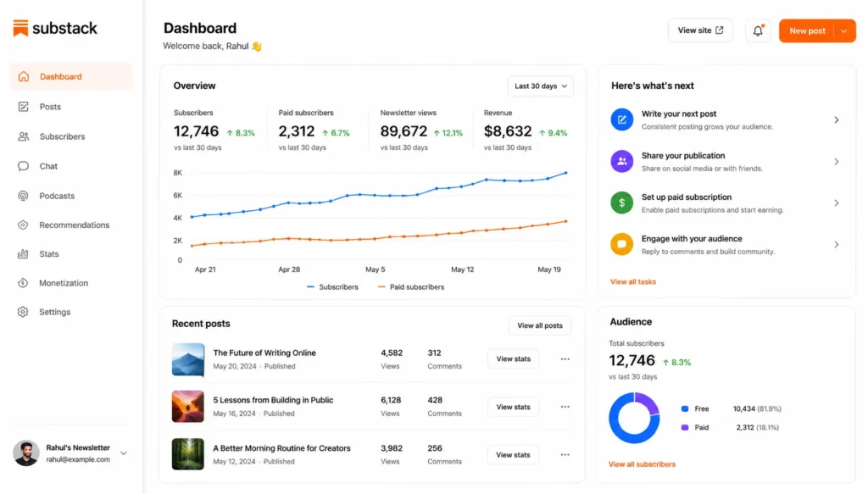Click the Posts pencil icon in sidebar
The width and height of the screenshot is (868, 494).
coord(23,106)
